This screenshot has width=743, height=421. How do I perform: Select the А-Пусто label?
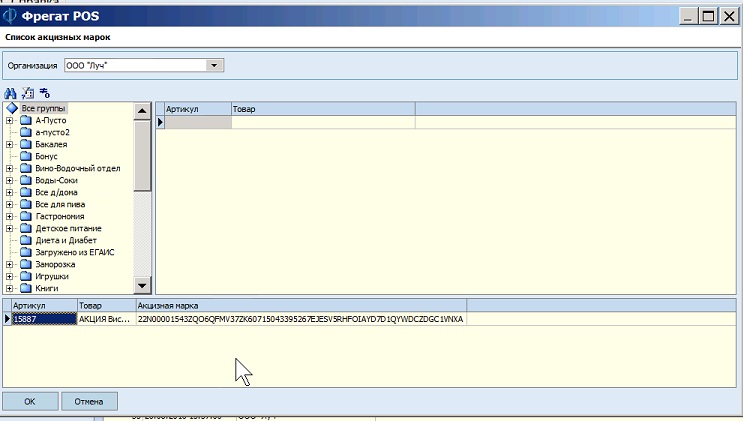coord(51,120)
